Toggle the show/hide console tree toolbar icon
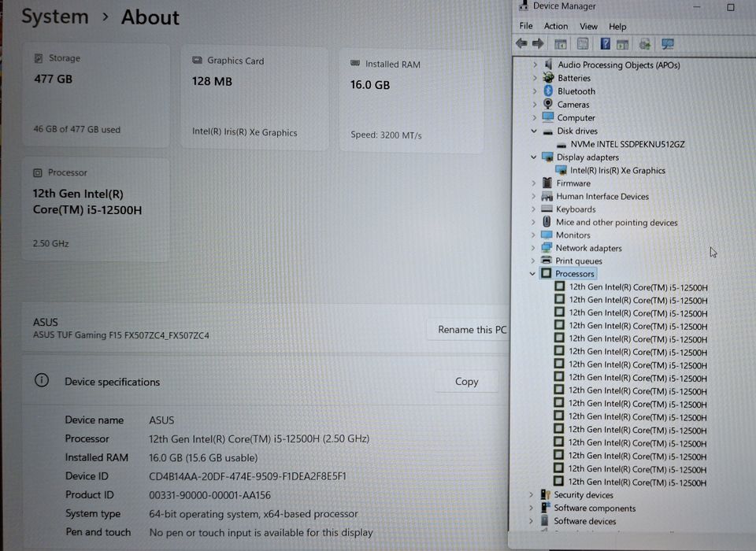The height and width of the screenshot is (551, 756). click(560, 44)
